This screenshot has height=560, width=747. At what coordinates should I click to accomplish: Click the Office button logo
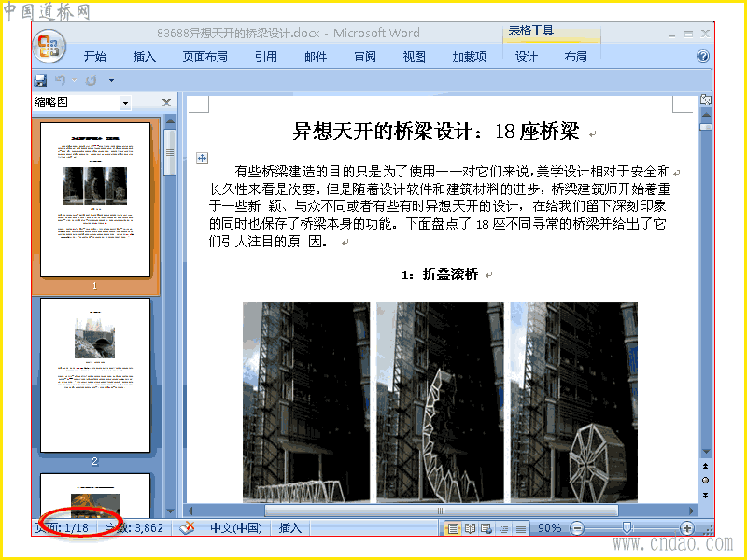click(x=49, y=47)
